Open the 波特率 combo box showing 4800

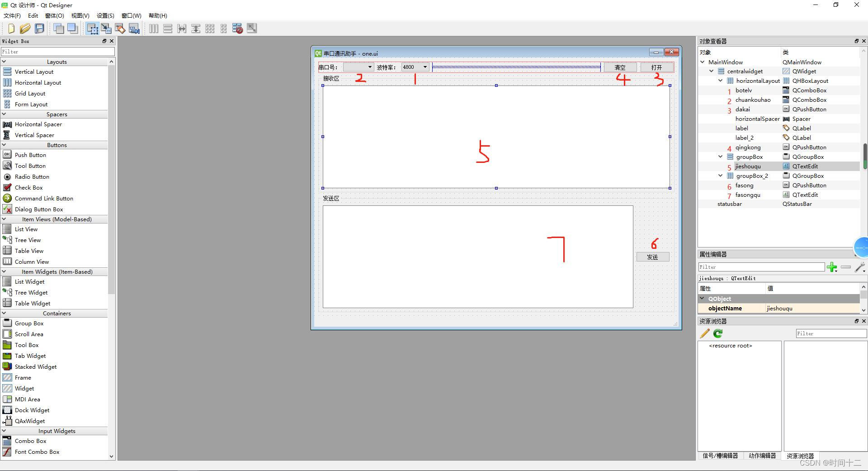coord(415,67)
